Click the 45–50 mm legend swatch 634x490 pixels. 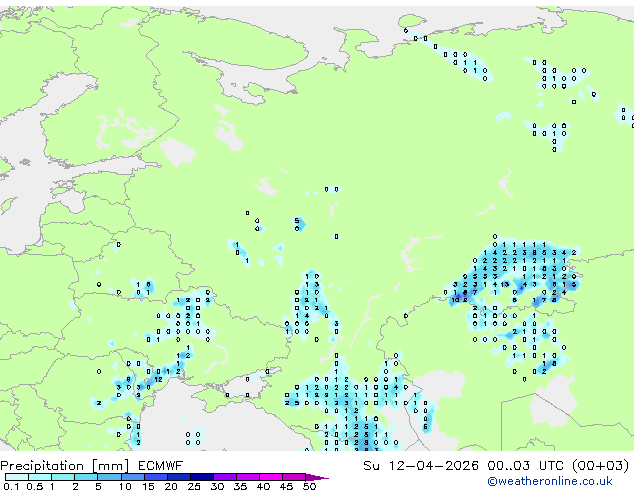[x=294, y=477]
